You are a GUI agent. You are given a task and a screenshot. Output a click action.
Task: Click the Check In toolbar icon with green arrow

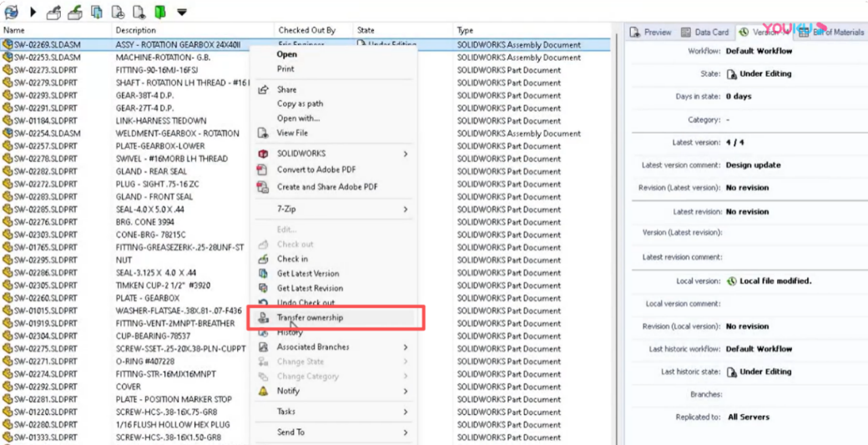coord(75,11)
